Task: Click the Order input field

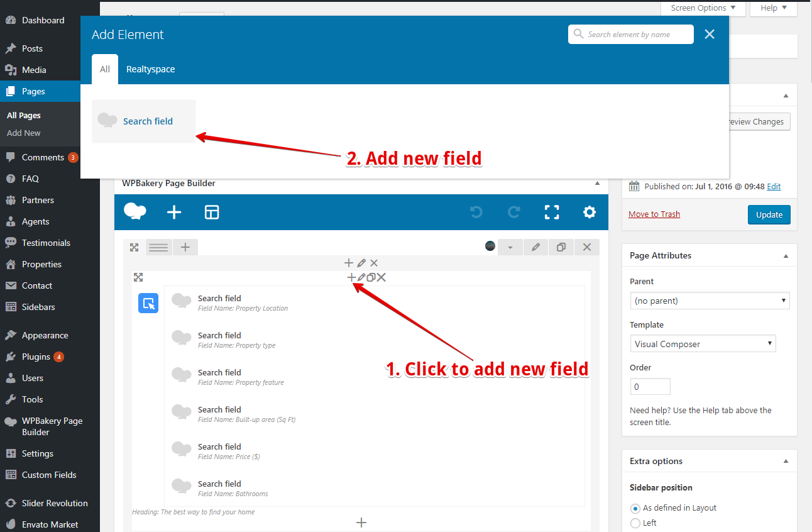Action: [650, 386]
